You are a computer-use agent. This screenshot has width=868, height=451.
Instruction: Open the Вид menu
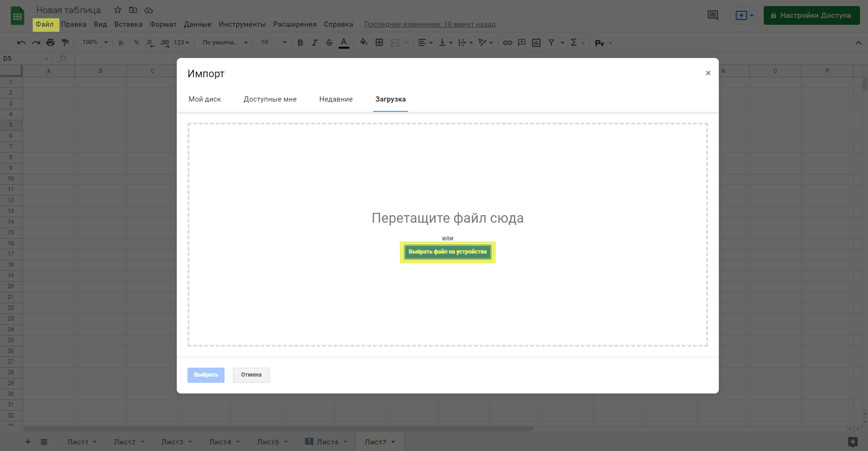click(x=100, y=24)
